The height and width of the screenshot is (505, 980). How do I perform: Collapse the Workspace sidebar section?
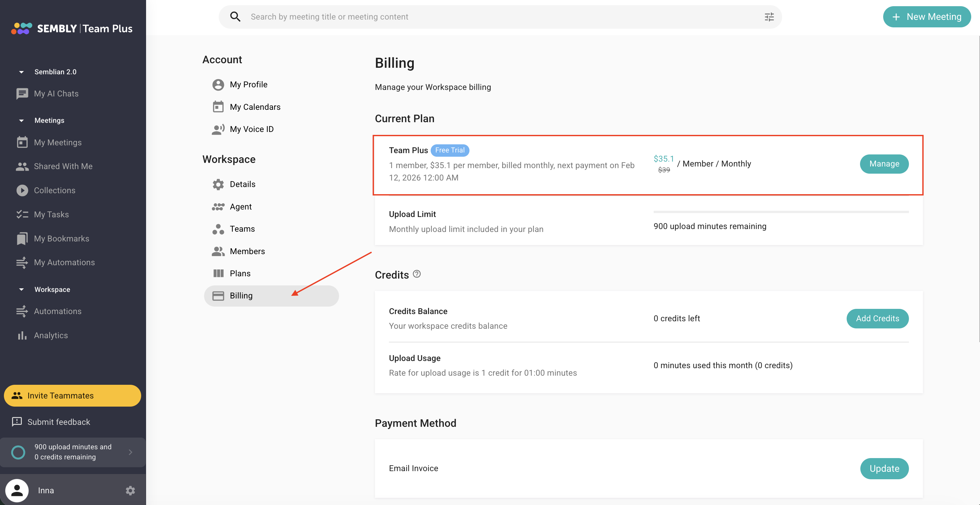21,289
